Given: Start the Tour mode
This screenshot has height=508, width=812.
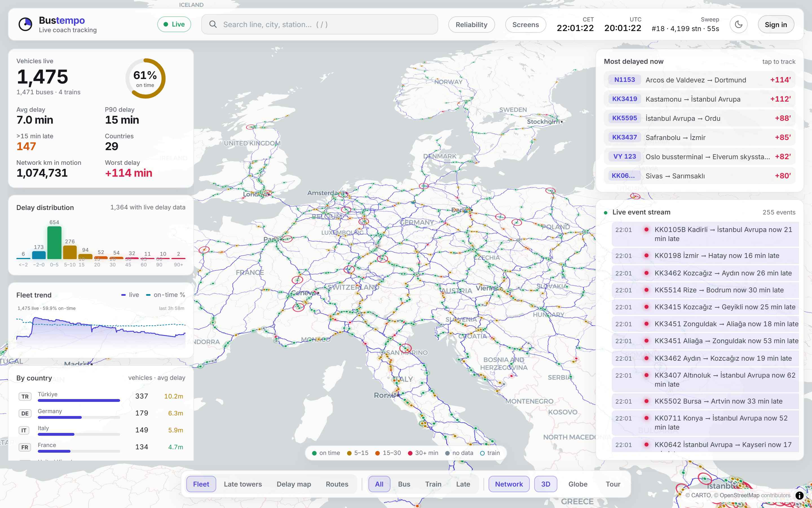Looking at the screenshot, I should tap(613, 484).
